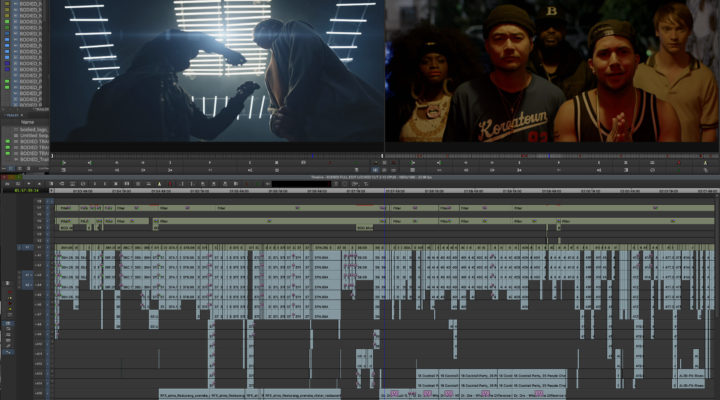720x400 pixels.
Task: Toggle the sync-lock cell for track V1
Action: (x=47, y=248)
